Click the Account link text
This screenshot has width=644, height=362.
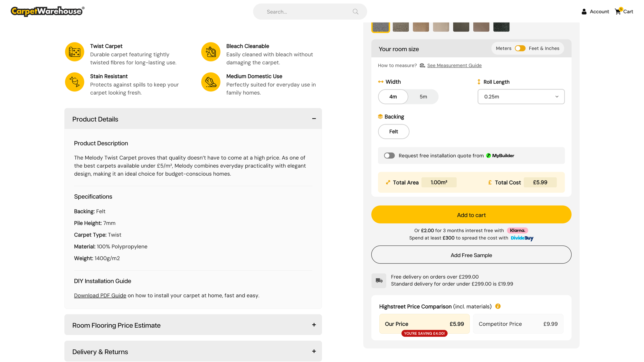point(599,12)
